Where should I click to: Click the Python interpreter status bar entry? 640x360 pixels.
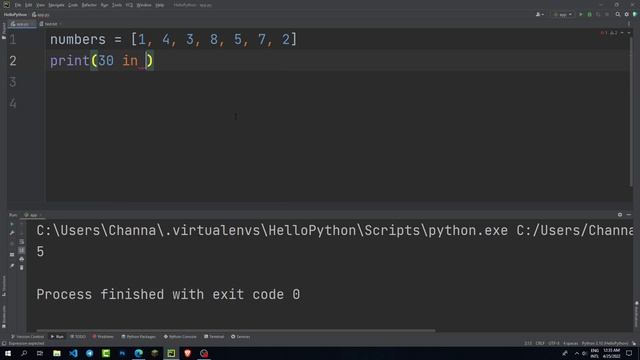[x=605, y=344]
